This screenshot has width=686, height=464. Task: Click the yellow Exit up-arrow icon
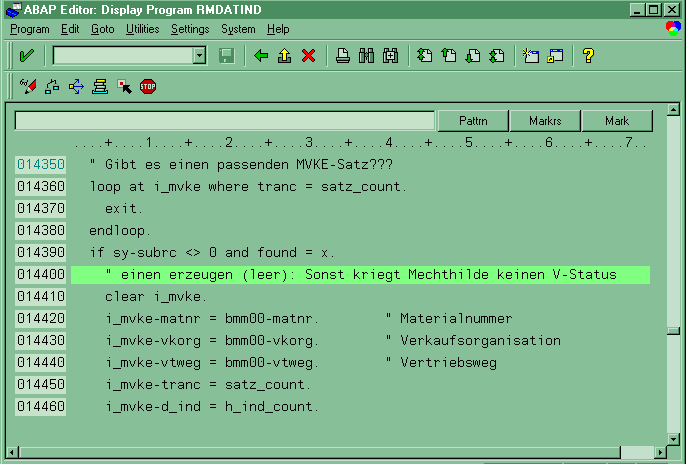click(285, 56)
